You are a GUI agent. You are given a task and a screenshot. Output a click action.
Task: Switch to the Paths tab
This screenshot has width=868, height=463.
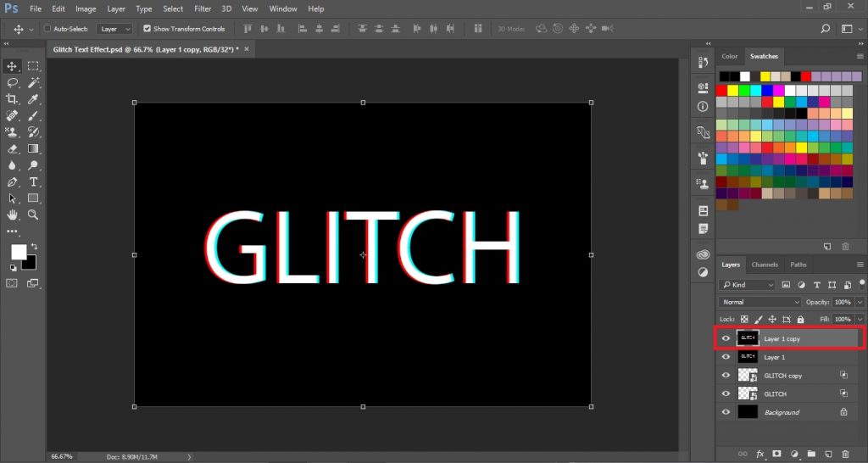[x=798, y=265]
